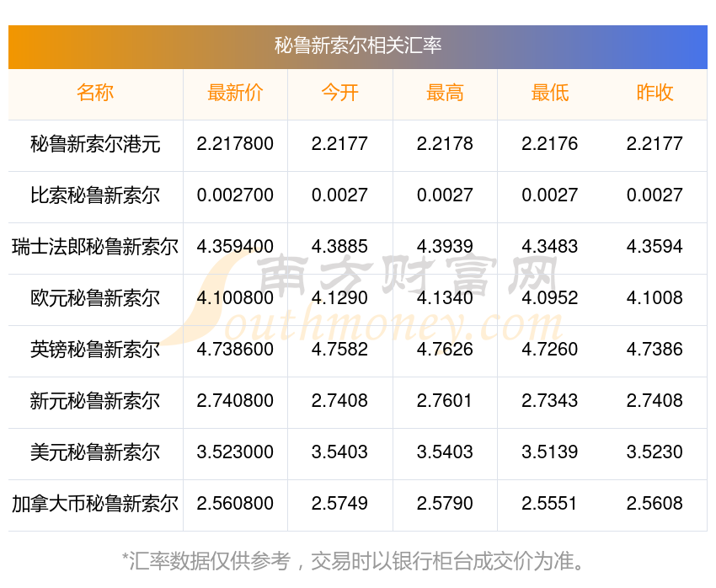Open the 秘鲁新索尔港元 row name
Viewport: 716px width, 588px height.
click(95, 144)
